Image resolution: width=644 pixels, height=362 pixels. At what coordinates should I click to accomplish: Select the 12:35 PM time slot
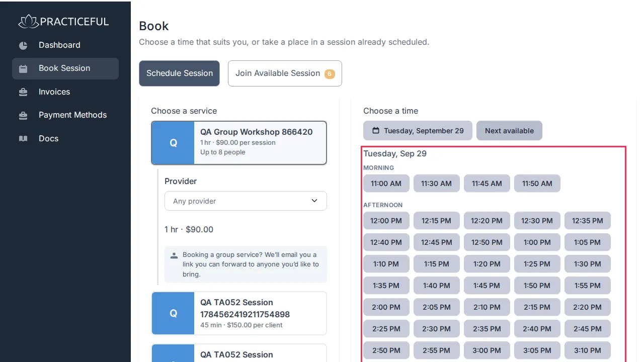click(588, 221)
